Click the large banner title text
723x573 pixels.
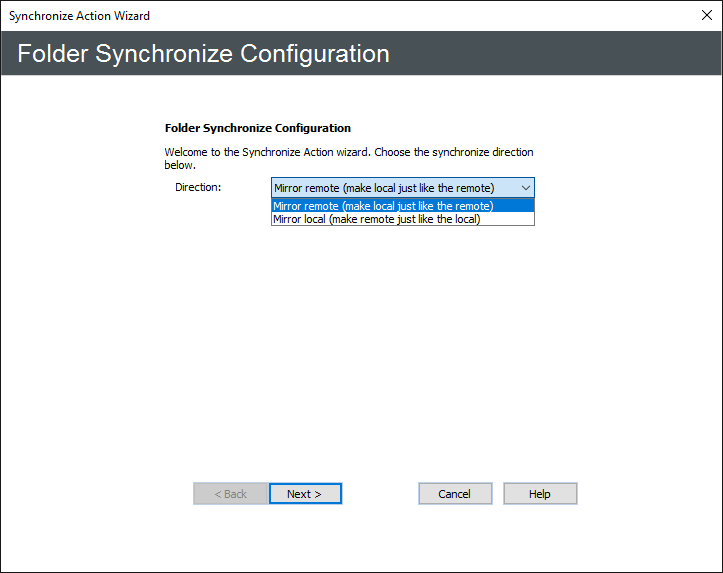203,54
